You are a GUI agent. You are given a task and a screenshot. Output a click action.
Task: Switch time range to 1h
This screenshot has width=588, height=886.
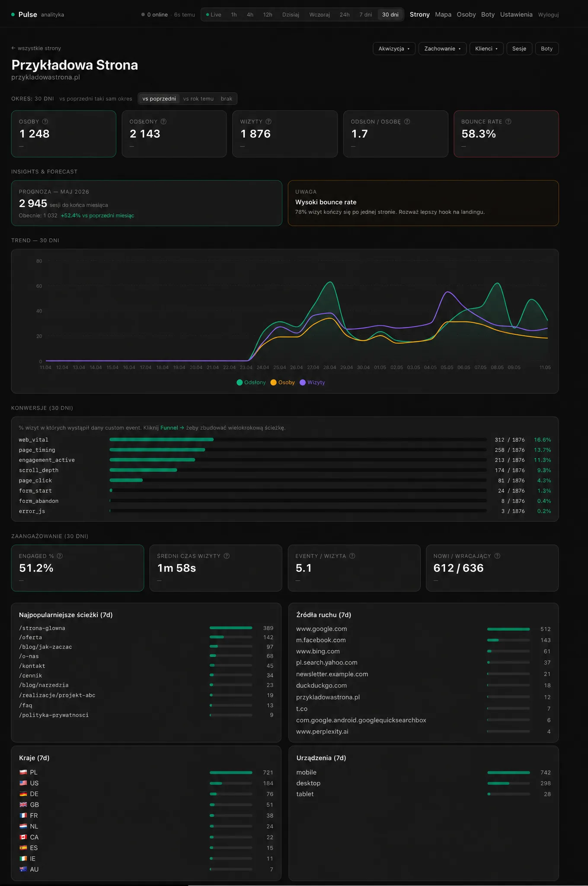coord(234,15)
